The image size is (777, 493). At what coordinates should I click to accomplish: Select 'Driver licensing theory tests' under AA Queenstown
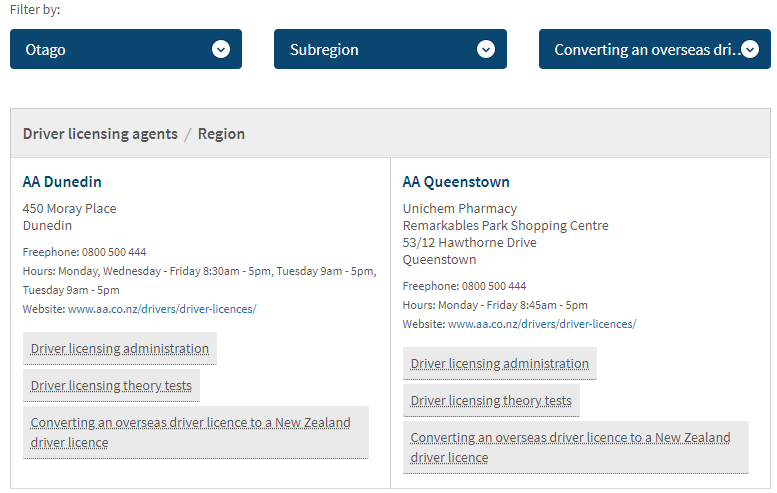coord(491,401)
